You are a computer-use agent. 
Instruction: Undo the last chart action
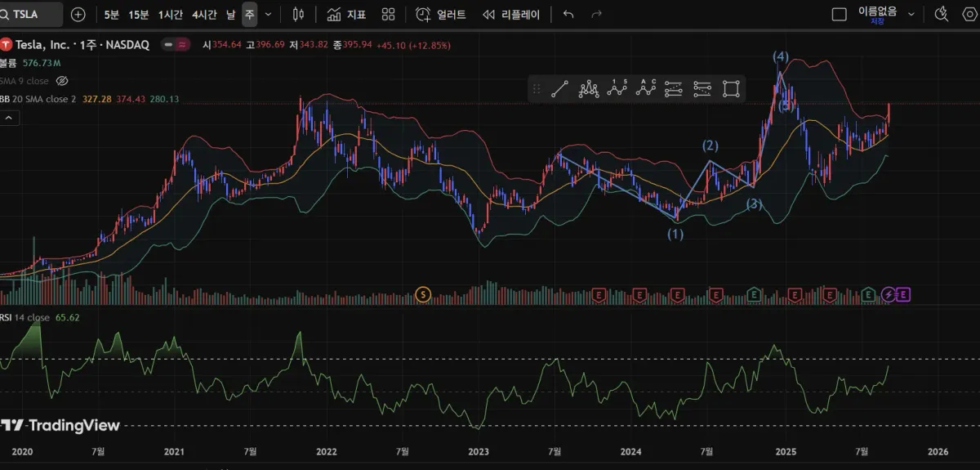[569, 14]
